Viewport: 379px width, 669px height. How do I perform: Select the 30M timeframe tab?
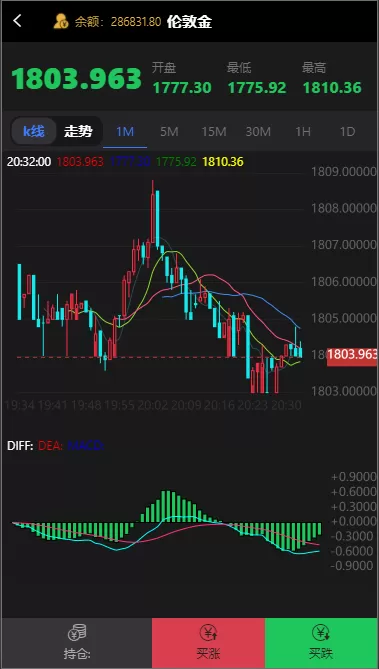[x=258, y=132]
